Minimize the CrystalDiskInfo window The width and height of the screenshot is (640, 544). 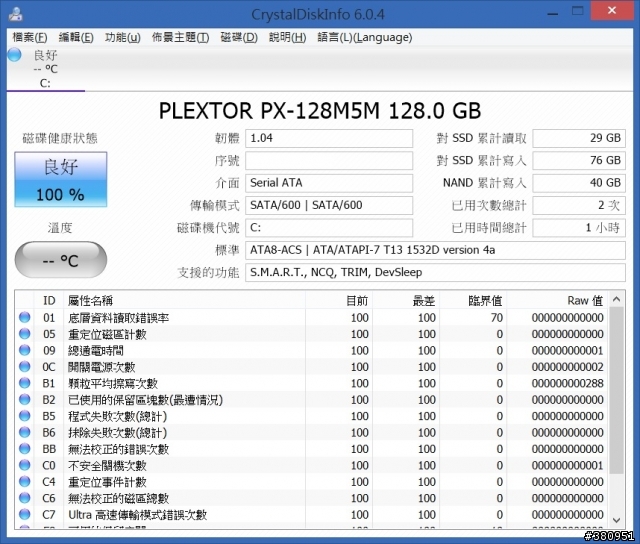[553, 14]
